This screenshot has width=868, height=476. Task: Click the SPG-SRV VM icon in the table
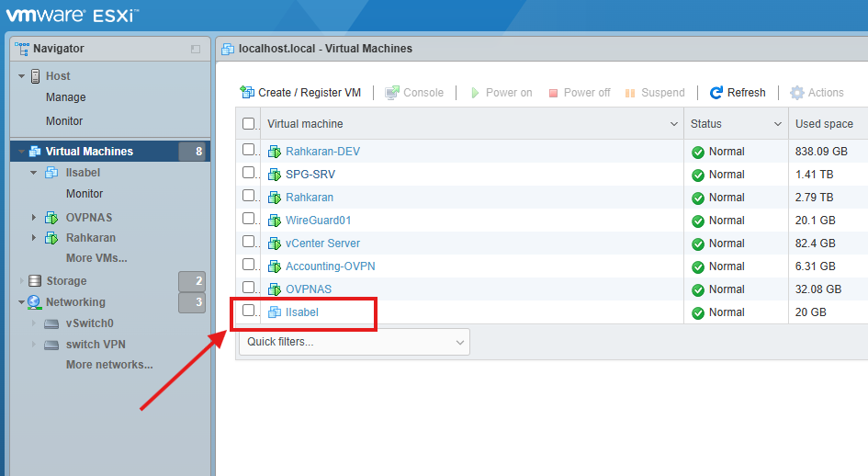pos(275,175)
